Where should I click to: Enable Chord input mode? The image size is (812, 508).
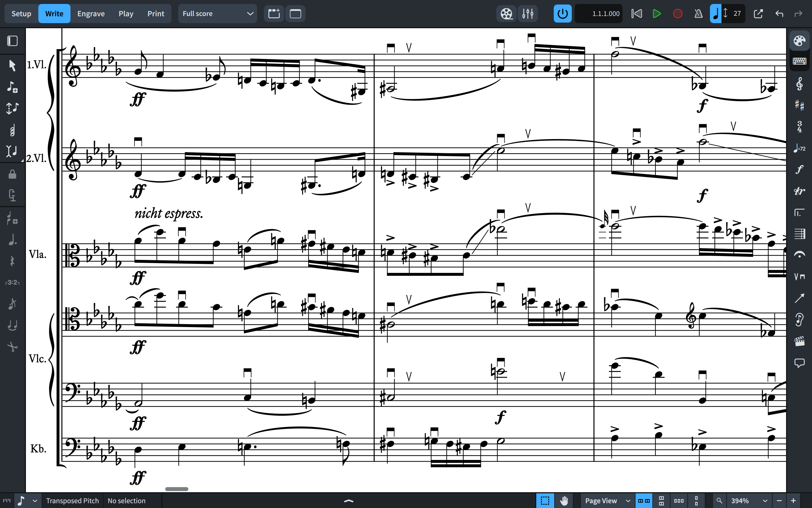click(x=12, y=130)
